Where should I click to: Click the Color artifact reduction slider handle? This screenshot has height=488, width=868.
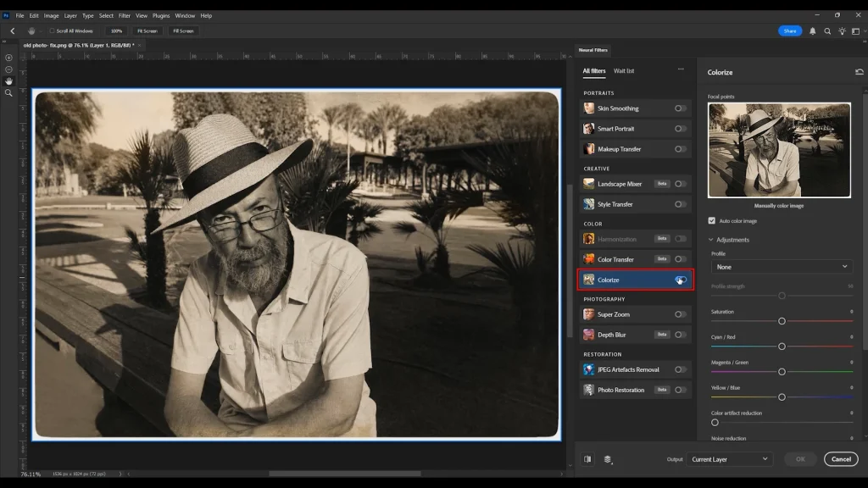715,423
